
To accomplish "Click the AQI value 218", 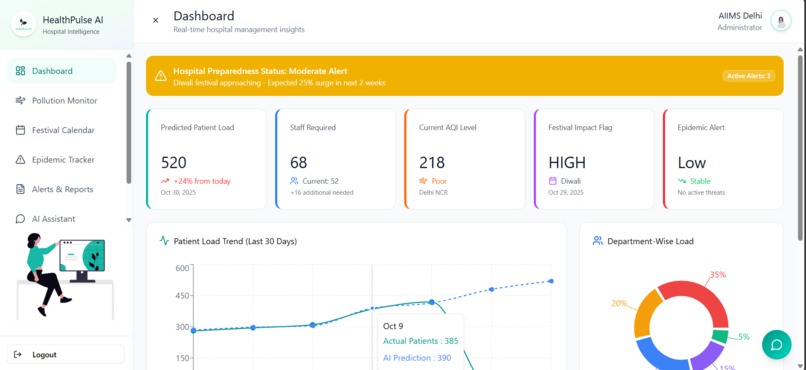I will 432,162.
